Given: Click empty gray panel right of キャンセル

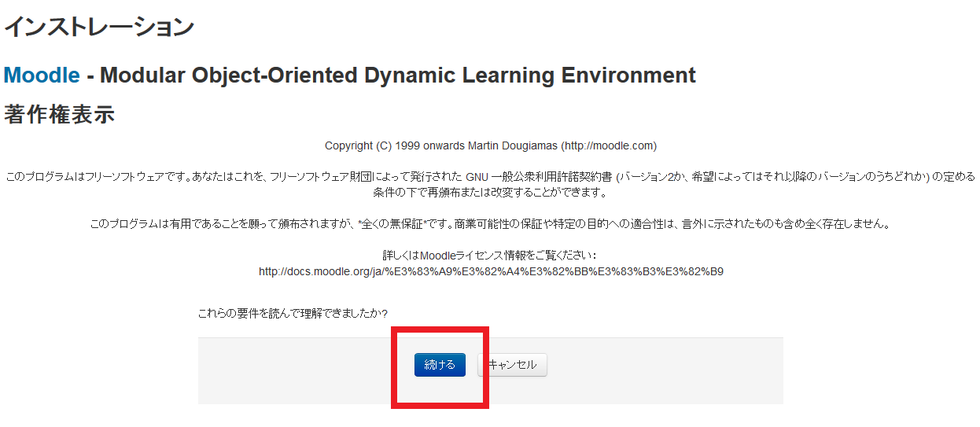Looking at the screenshot, I should coord(669,371).
